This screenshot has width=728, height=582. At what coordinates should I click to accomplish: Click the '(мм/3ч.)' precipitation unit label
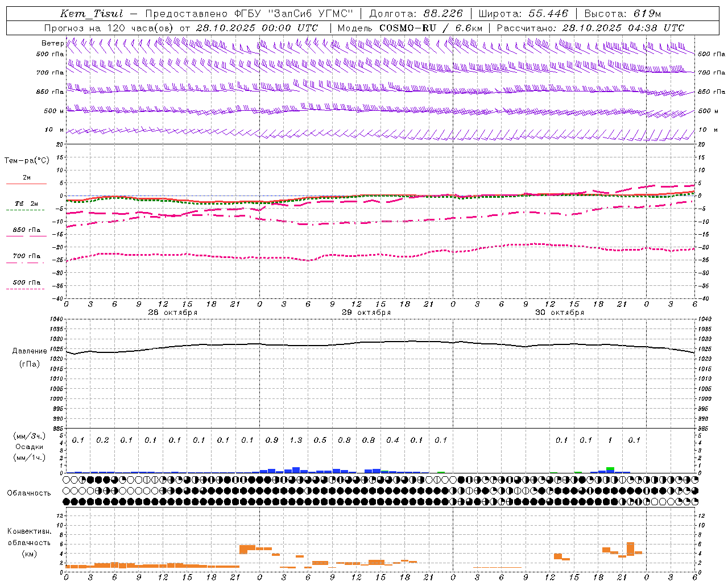coord(30,436)
